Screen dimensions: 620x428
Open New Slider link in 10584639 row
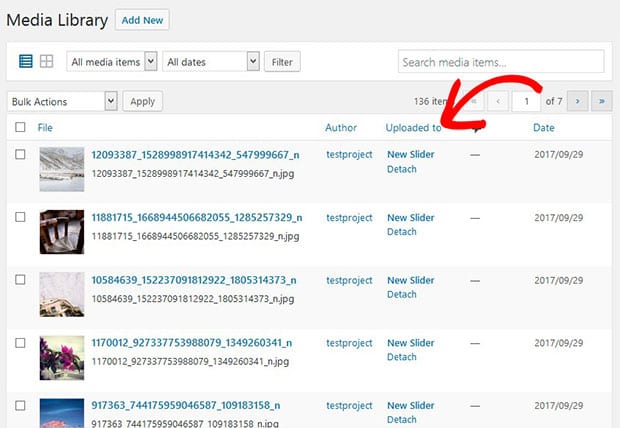pos(411,280)
